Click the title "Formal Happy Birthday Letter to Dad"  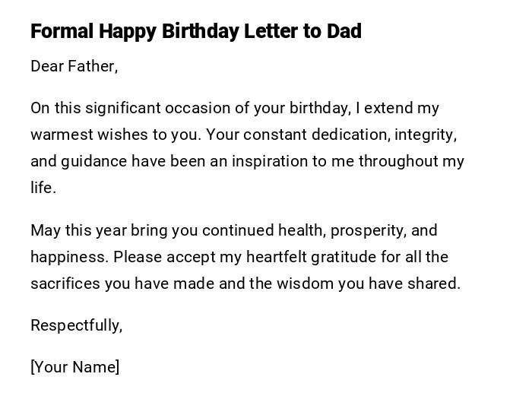(196, 31)
